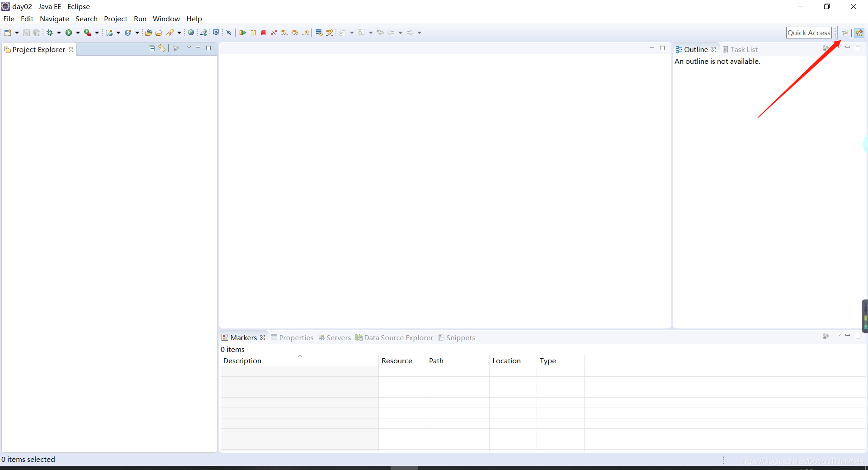
Task: Open the External Tools dropdown arrow
Action: click(x=97, y=33)
